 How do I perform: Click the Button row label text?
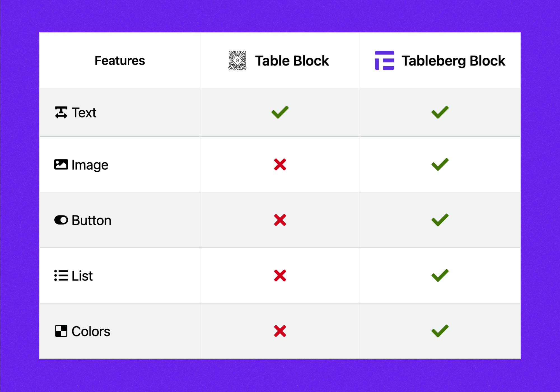click(91, 220)
